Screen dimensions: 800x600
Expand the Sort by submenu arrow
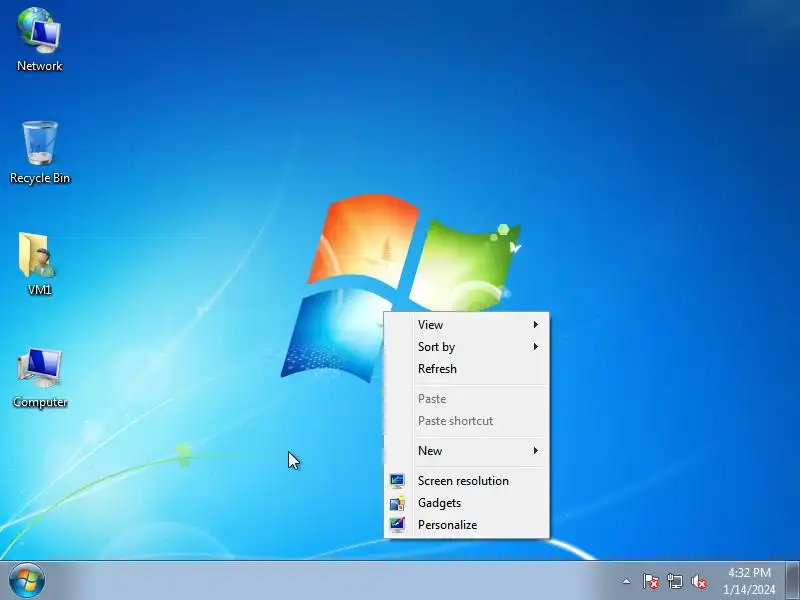coord(536,346)
